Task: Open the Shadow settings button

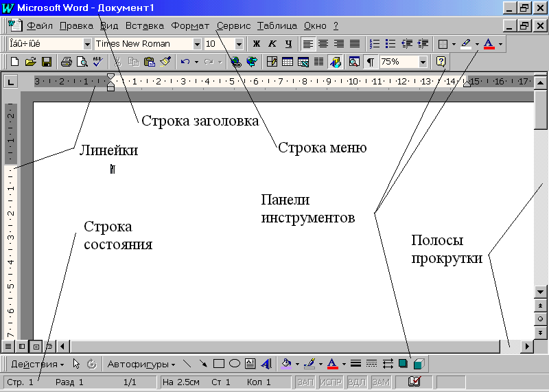Action: tap(404, 364)
